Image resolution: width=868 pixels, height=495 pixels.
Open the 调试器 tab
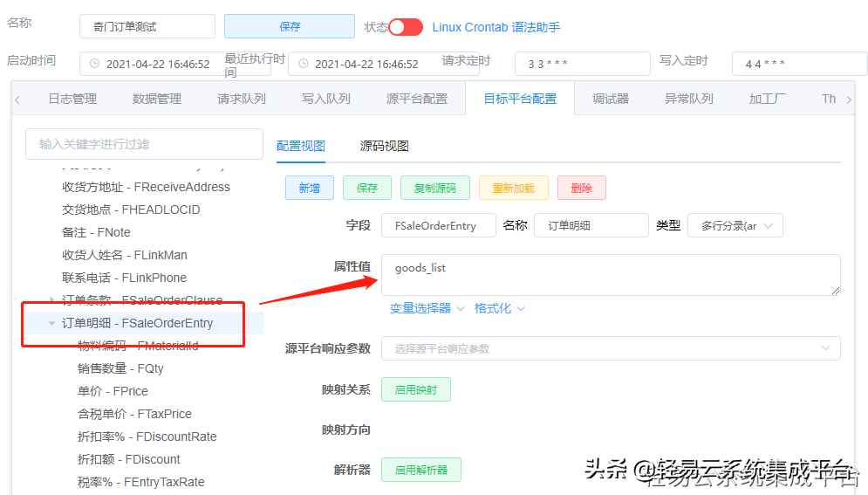pyautogui.click(x=611, y=100)
